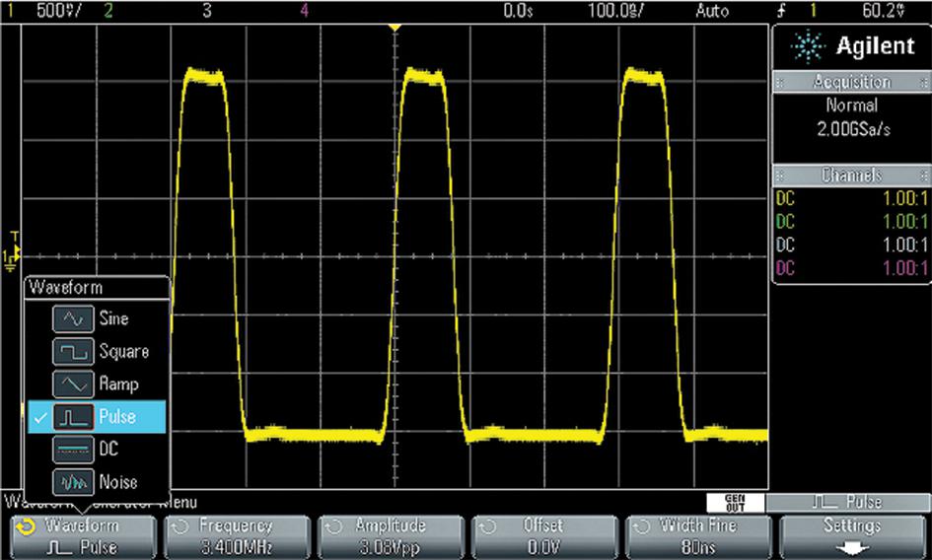Screen dimensions: 932x560
Task: Click the Amplitude softkey knob icon
Action: coord(334,526)
